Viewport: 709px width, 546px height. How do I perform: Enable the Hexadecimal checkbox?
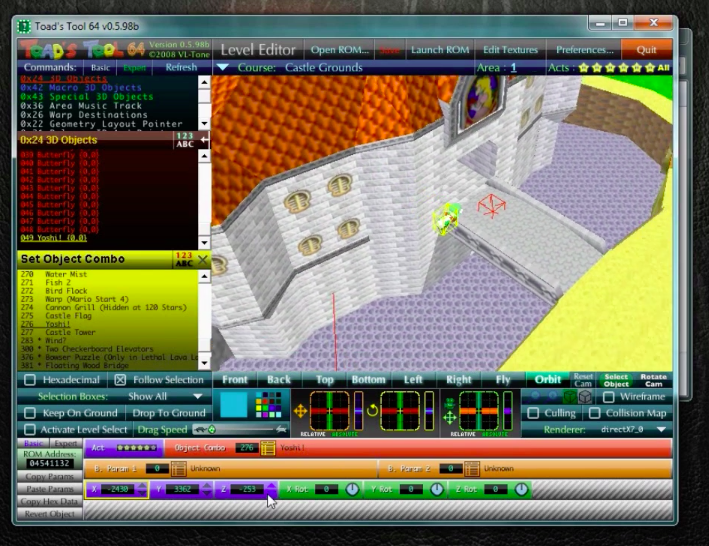coord(30,380)
